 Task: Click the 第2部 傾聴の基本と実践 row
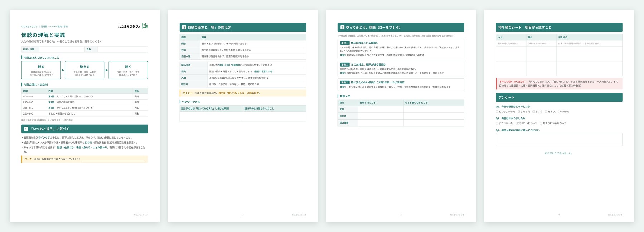(85, 102)
